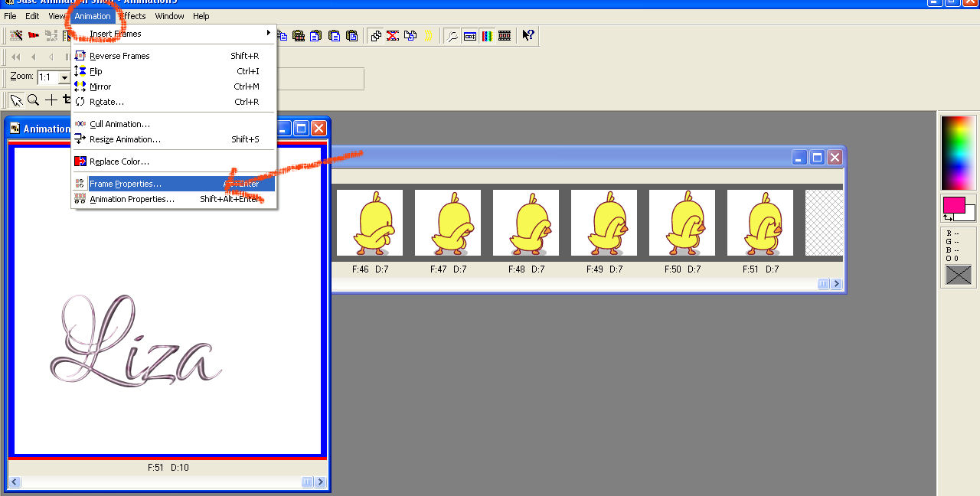Open the Animation Wizard toolbar icon
This screenshot has height=496, width=980.
[15, 35]
